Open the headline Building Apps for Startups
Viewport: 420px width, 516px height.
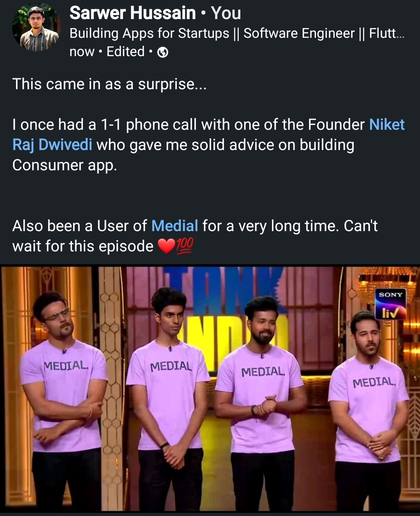(x=237, y=34)
